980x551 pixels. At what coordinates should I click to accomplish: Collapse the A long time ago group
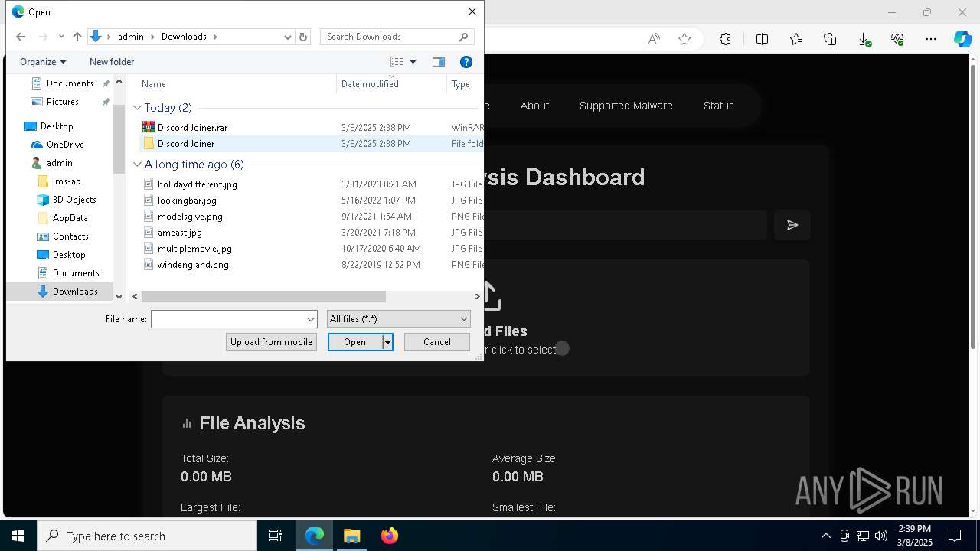138,165
